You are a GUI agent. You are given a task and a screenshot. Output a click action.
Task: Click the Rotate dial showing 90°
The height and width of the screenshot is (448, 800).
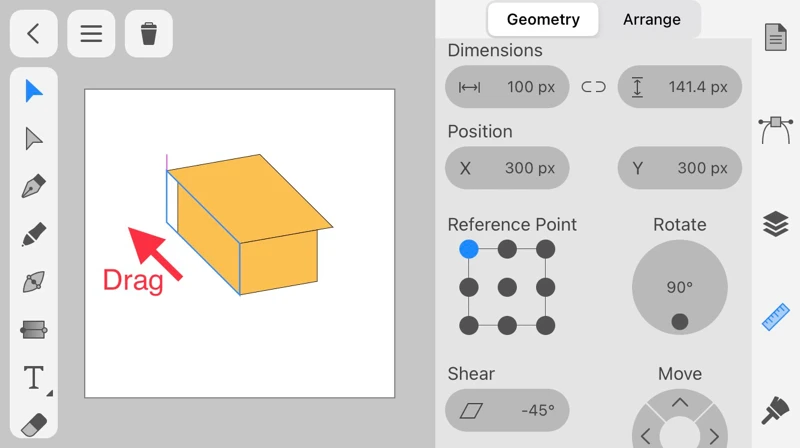click(x=680, y=288)
